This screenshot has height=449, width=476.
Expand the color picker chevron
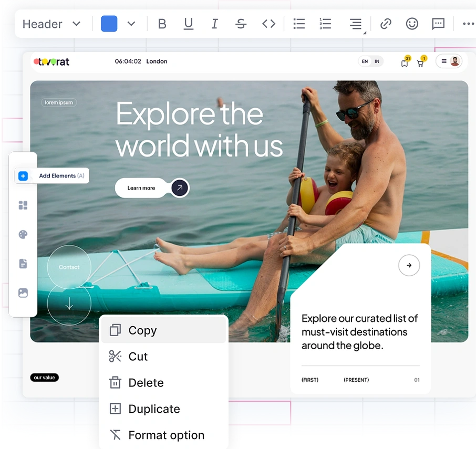(x=131, y=24)
